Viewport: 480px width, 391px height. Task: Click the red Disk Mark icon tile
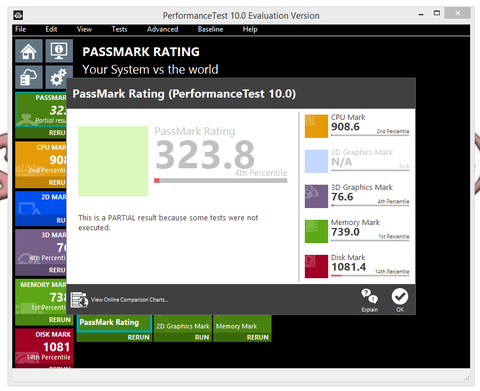point(316,266)
